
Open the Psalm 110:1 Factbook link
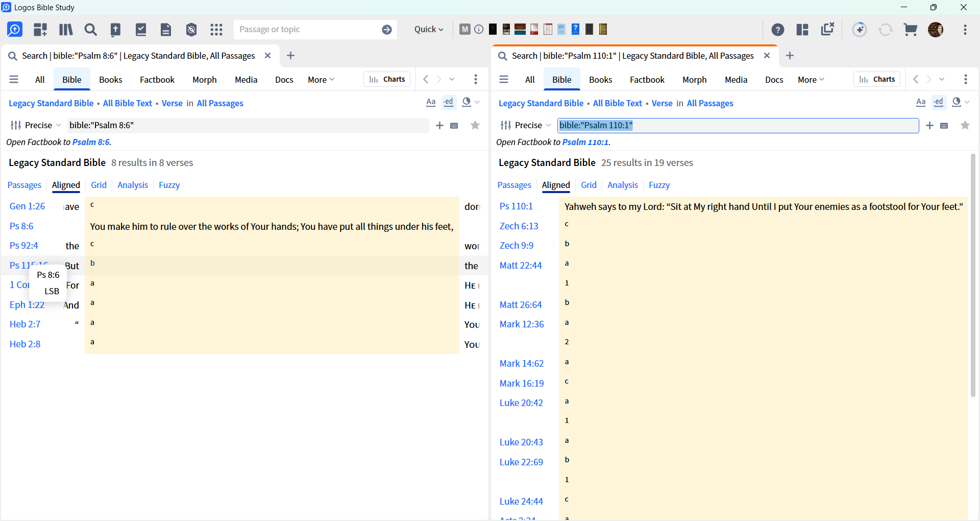[585, 142]
